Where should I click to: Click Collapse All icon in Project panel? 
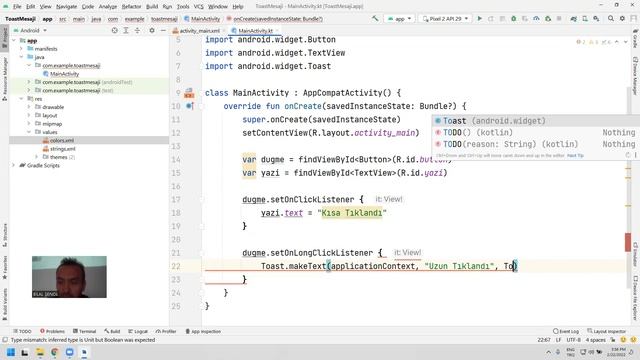click(137, 31)
